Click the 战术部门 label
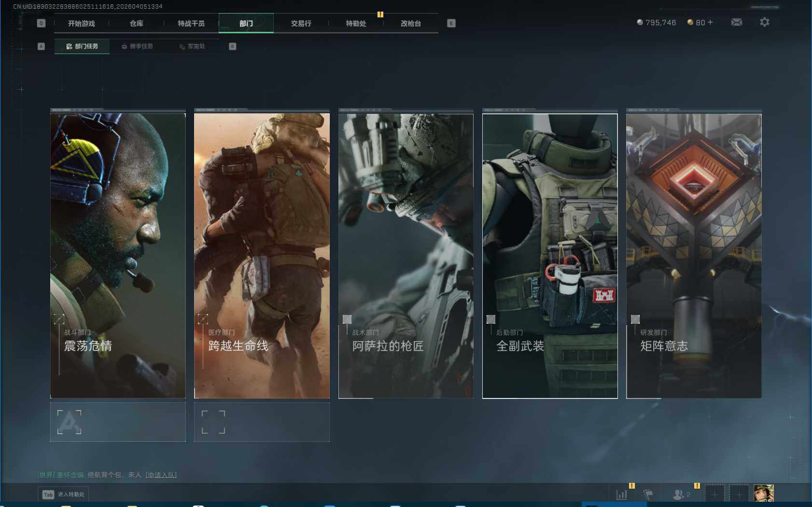The width and height of the screenshot is (812, 507). coord(365,332)
